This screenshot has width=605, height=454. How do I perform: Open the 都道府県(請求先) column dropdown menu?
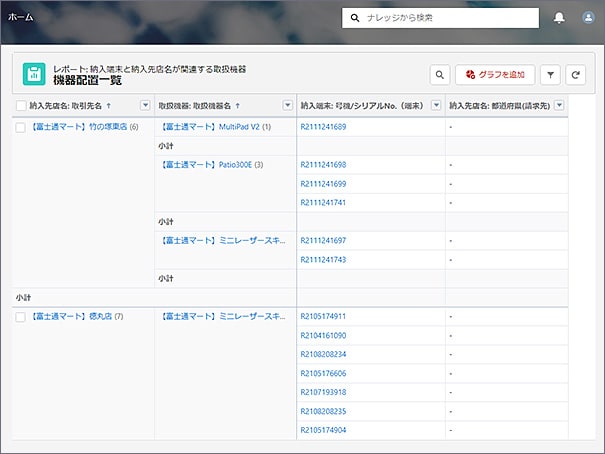(559, 105)
